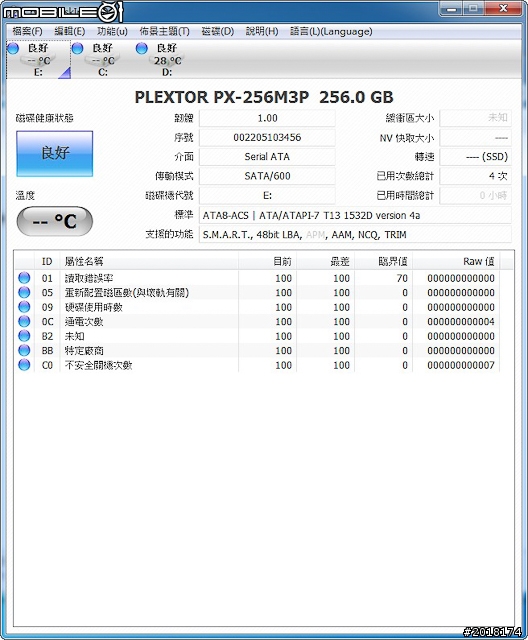Viewport: 528px width, 640px height.
Task: Click status orb of attribute 01 row
Action: pos(24,278)
